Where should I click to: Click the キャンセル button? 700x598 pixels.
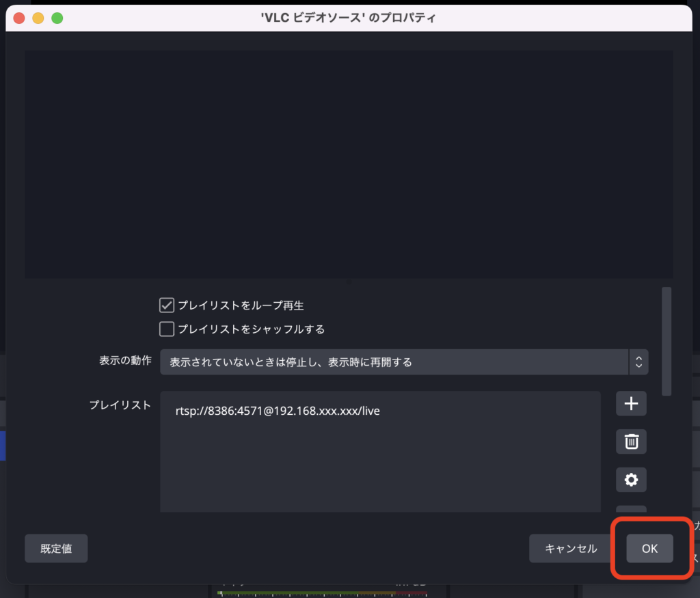pyautogui.click(x=571, y=549)
